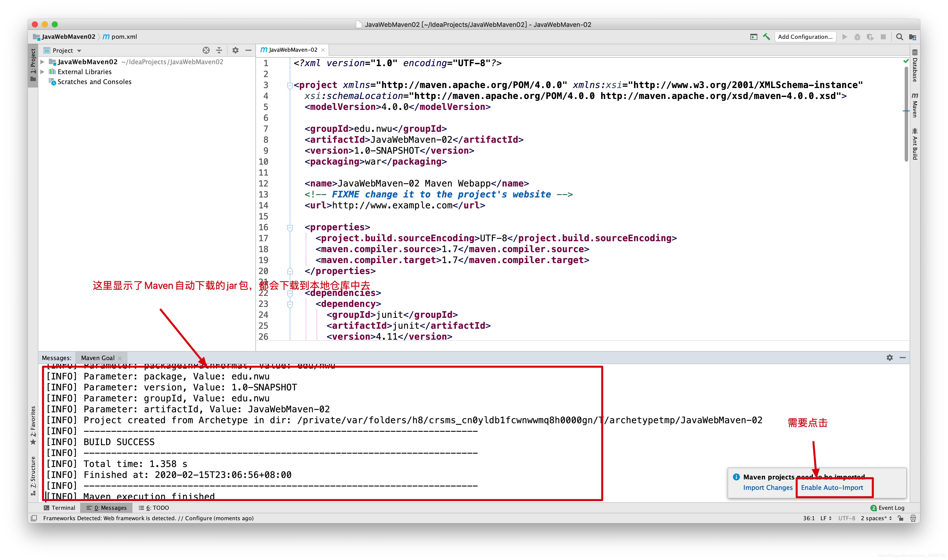Toggle read-only lock icon in status bar
The image size is (948, 560).
(x=900, y=518)
